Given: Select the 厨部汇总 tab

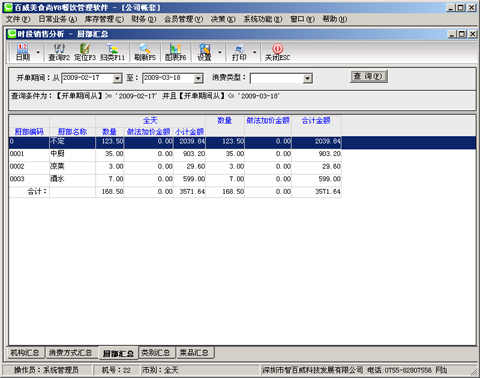Looking at the screenshot, I should pyautogui.click(x=118, y=353).
